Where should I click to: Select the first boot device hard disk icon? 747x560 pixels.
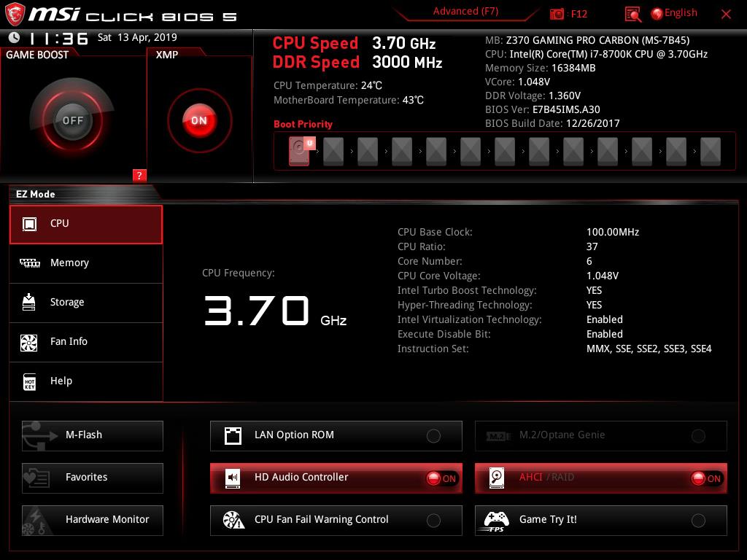299,152
